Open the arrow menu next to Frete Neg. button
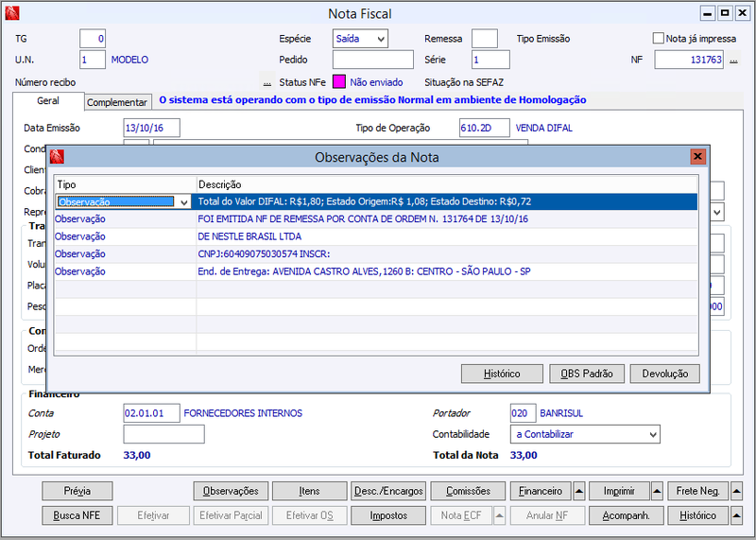 pyautogui.click(x=736, y=491)
